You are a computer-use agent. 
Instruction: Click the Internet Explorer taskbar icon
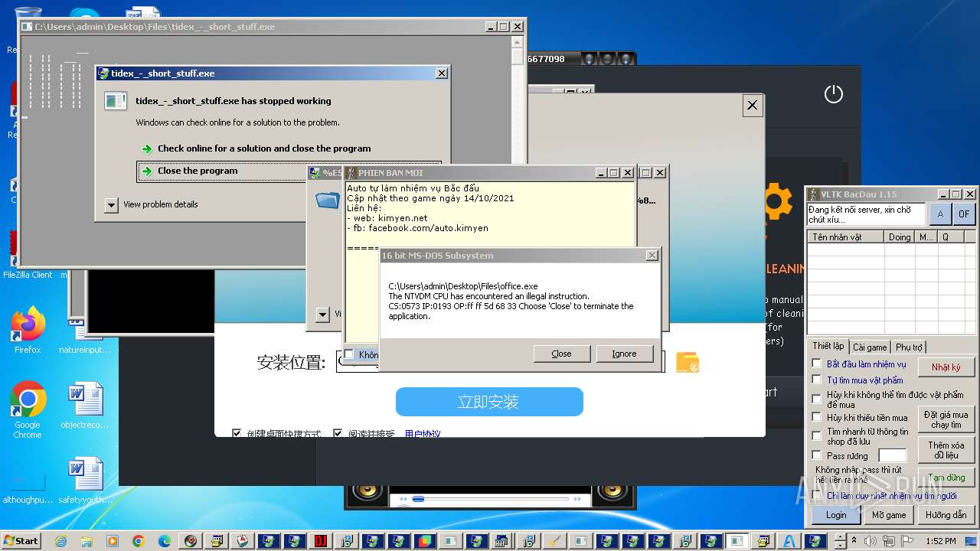(60, 541)
